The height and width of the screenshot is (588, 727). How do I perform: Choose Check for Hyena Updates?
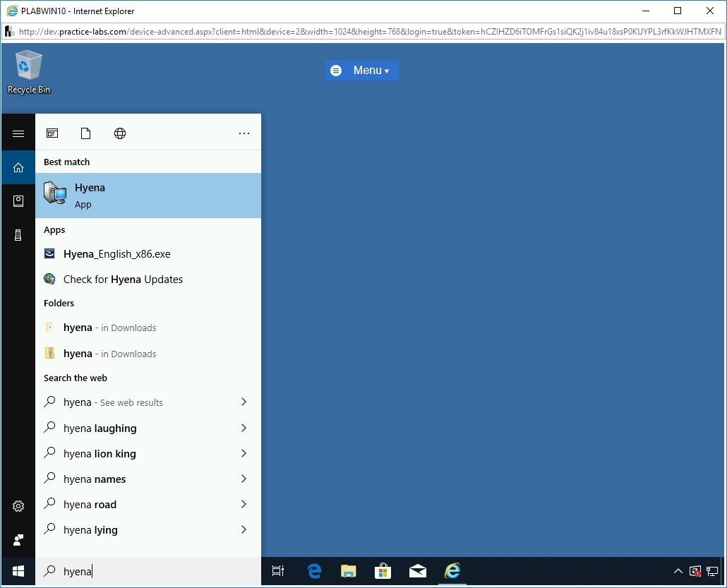pyautogui.click(x=123, y=280)
